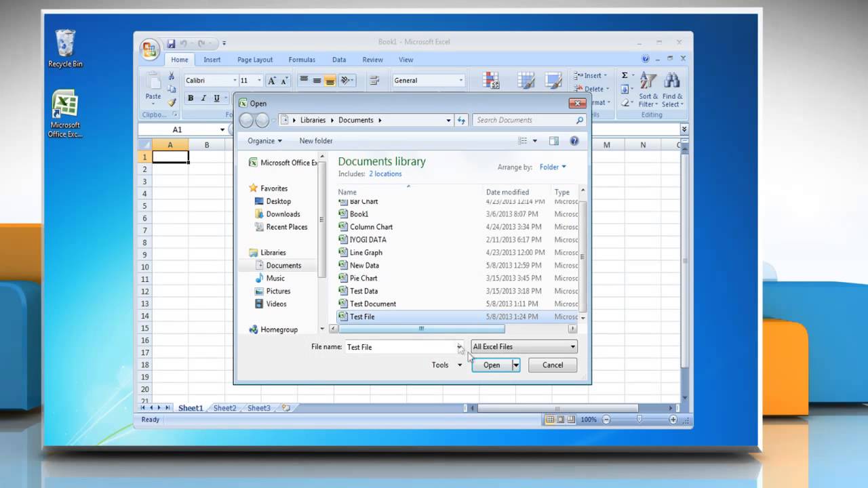Open the Name Box dropdown arrow
The width and height of the screenshot is (868, 488).
[222, 129]
